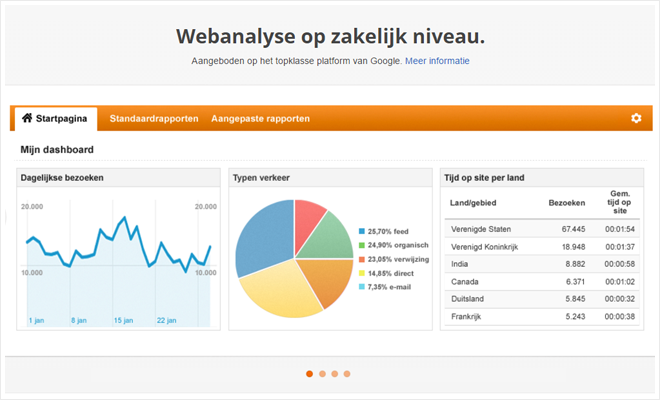Sort by the Land/gebied column header
Image resolution: width=660 pixels, height=400 pixels.
point(473,203)
